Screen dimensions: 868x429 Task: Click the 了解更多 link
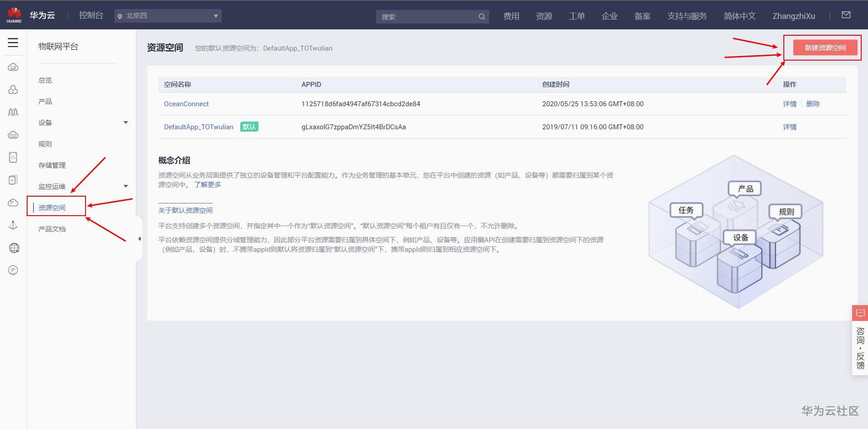tap(208, 184)
